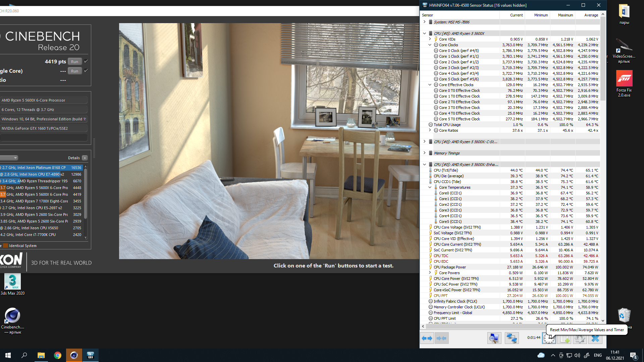The width and height of the screenshot is (644, 362).
Task: Run the CPU multi-core benchmark
Action: 74,62
